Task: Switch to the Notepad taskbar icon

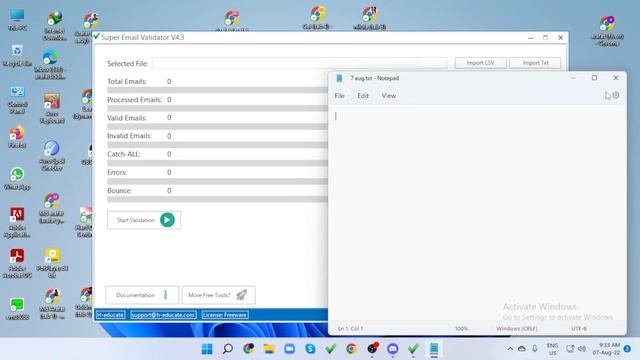Action: 434,349
